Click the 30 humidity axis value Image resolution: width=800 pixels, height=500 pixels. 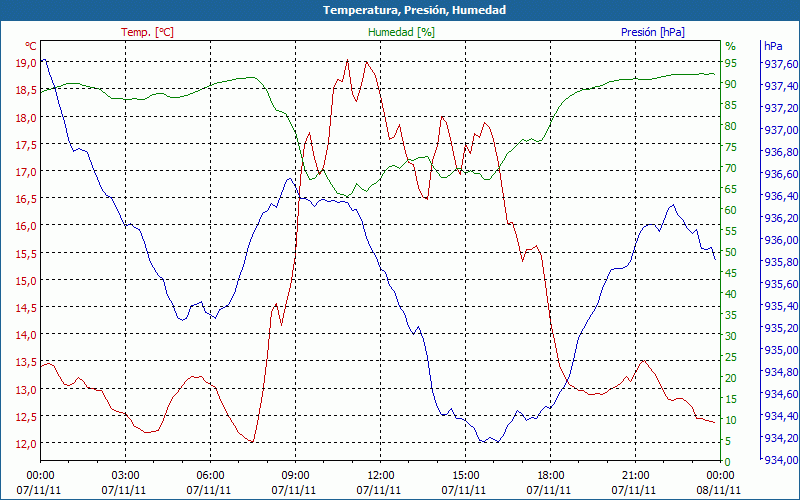[x=731, y=336]
